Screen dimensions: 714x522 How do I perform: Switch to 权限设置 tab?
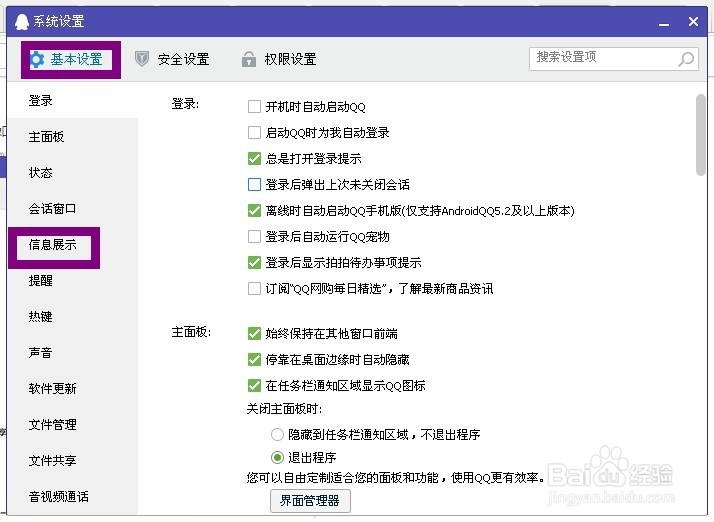[x=279, y=59]
